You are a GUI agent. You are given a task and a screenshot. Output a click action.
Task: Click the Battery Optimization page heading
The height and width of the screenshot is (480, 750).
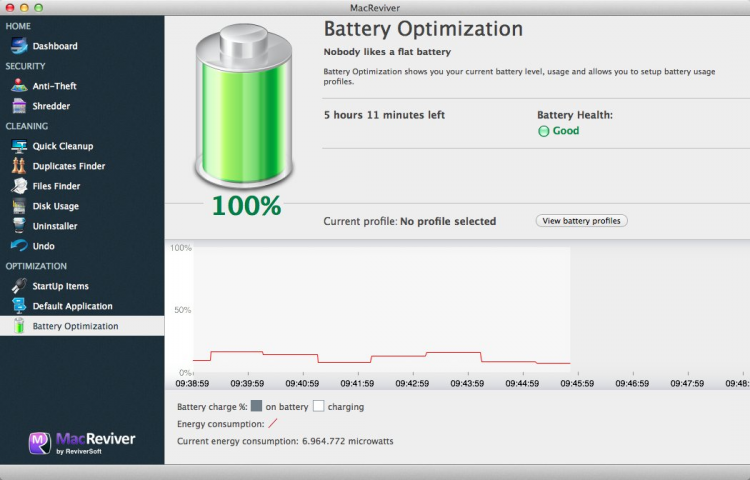423,29
